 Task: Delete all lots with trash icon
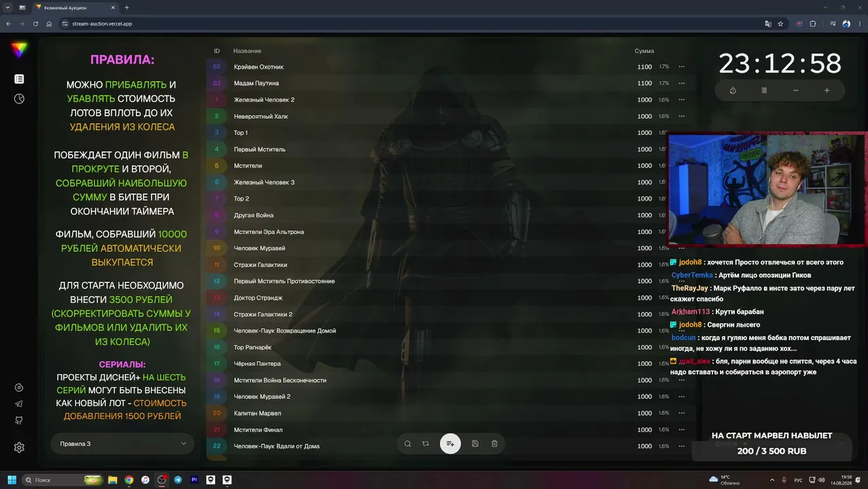tap(494, 443)
